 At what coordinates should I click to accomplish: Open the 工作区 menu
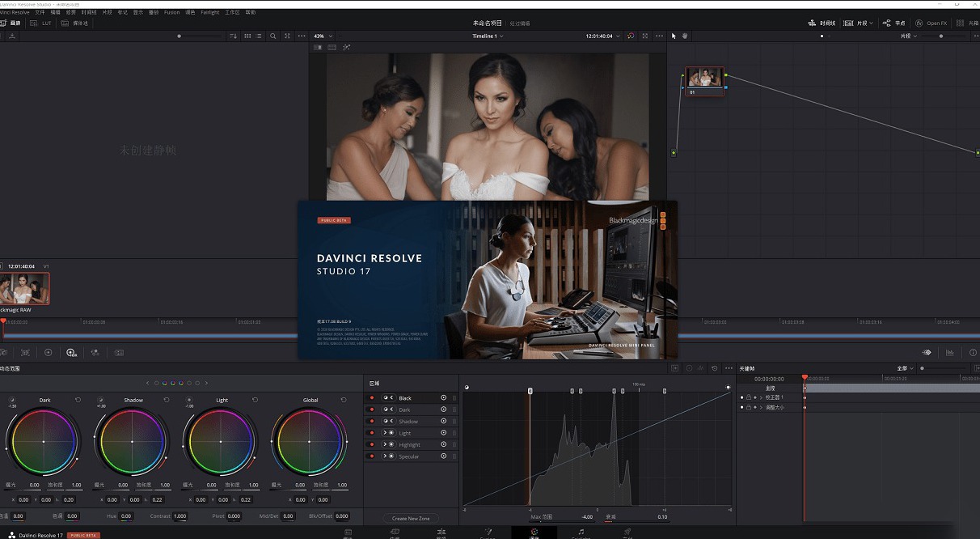232,12
